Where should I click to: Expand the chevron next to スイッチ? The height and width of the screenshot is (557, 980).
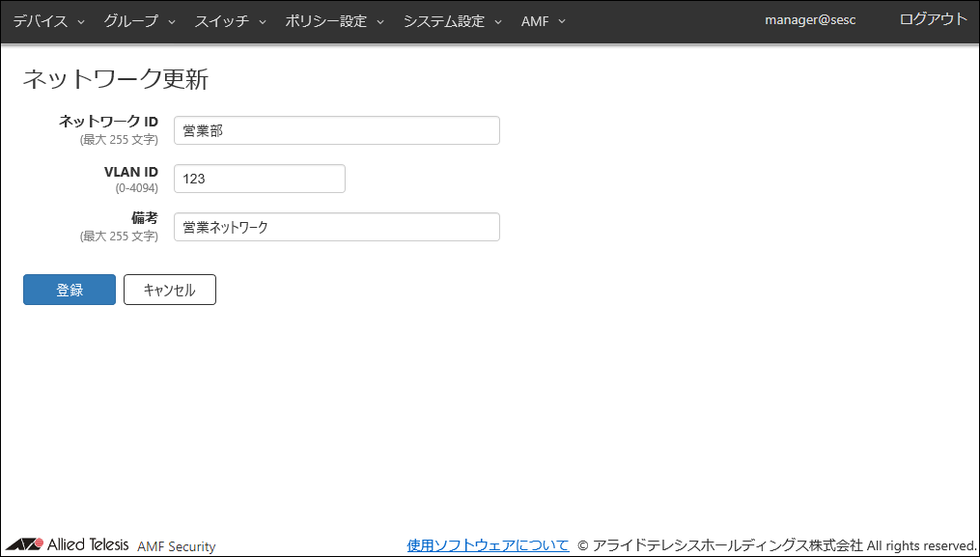pyautogui.click(x=262, y=22)
